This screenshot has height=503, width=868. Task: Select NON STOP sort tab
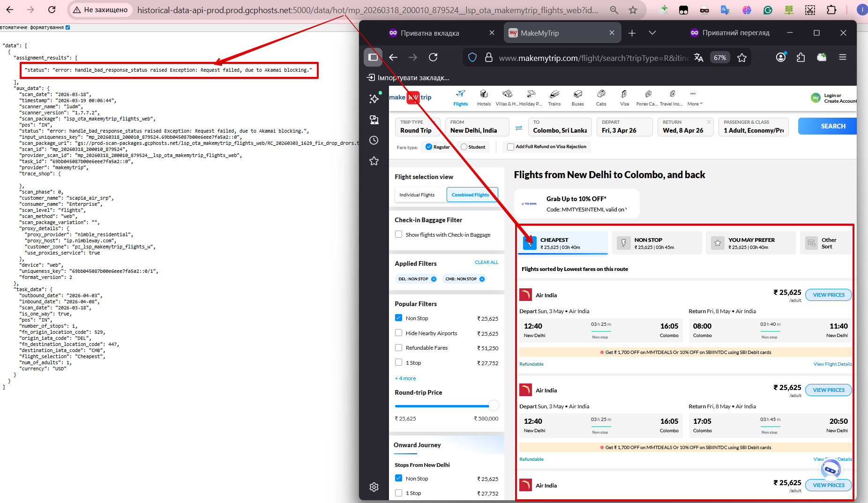pyautogui.click(x=657, y=243)
